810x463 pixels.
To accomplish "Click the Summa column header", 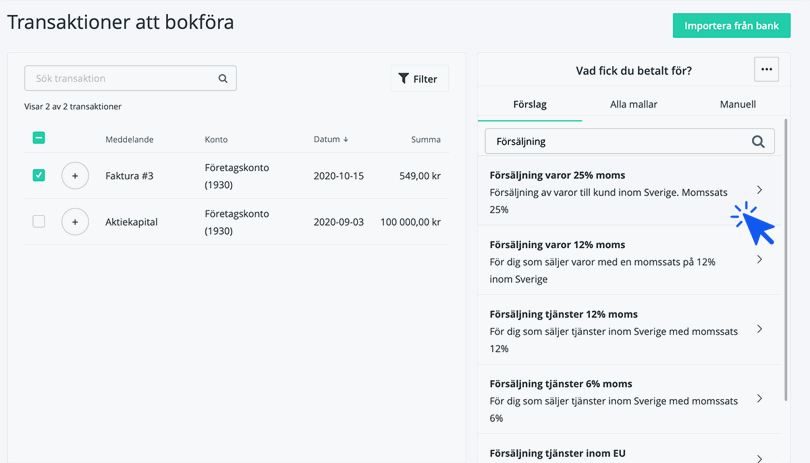I will (426, 140).
